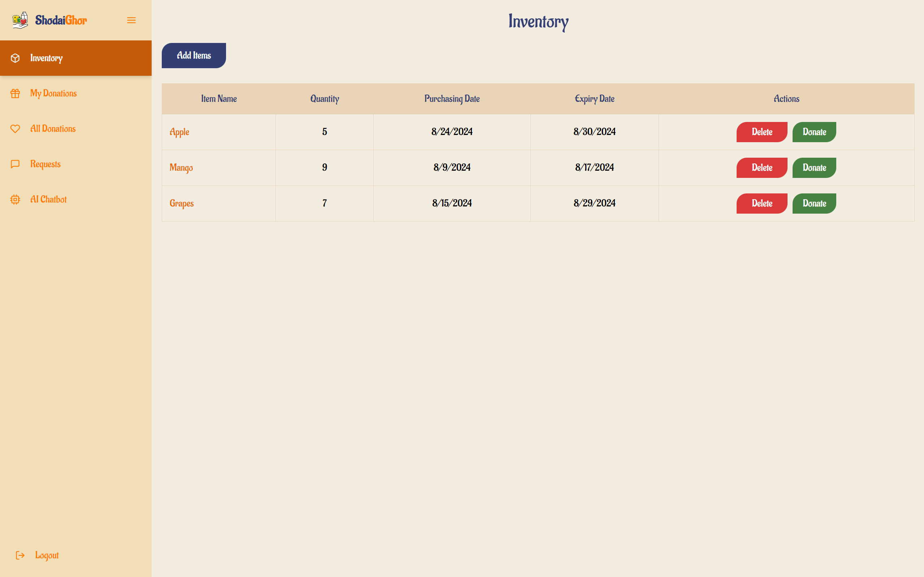
Task: Open the Requests menu item
Action: click(x=45, y=164)
